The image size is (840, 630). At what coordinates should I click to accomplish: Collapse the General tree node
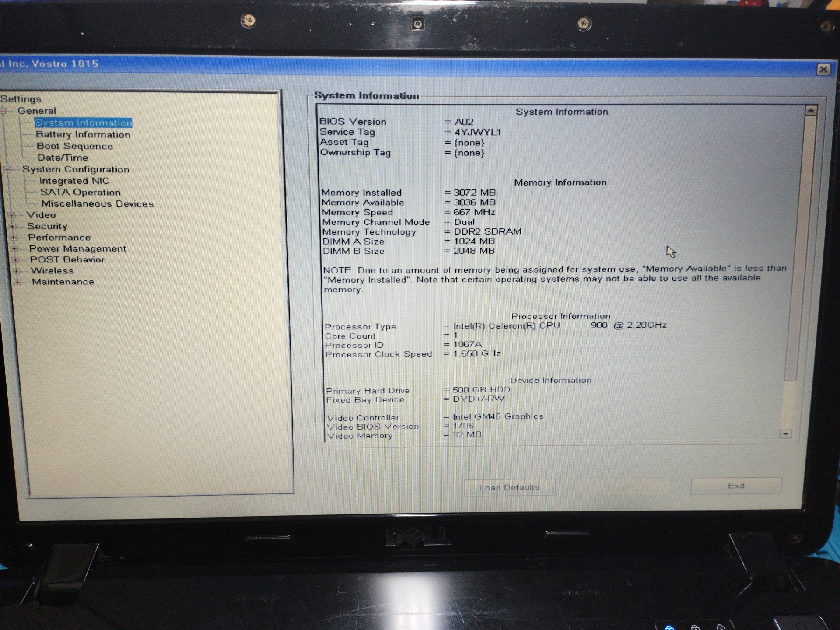click(x=3, y=111)
